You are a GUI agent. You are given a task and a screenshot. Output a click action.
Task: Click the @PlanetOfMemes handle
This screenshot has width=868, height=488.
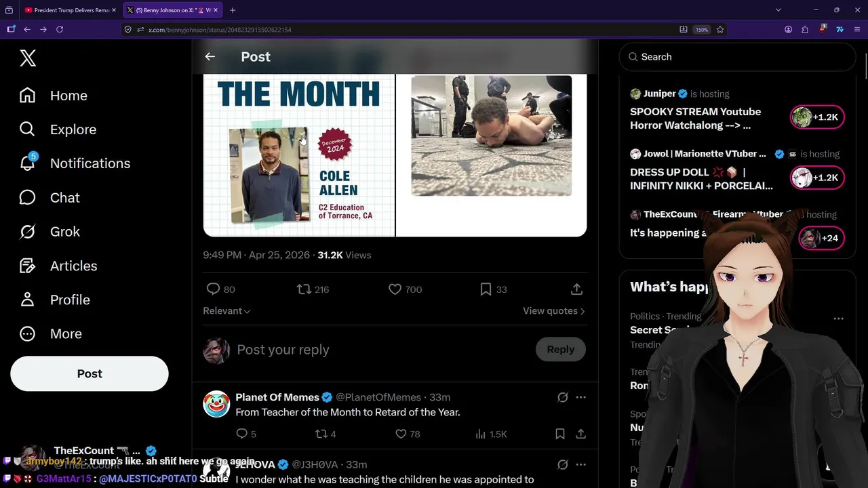[x=378, y=397]
